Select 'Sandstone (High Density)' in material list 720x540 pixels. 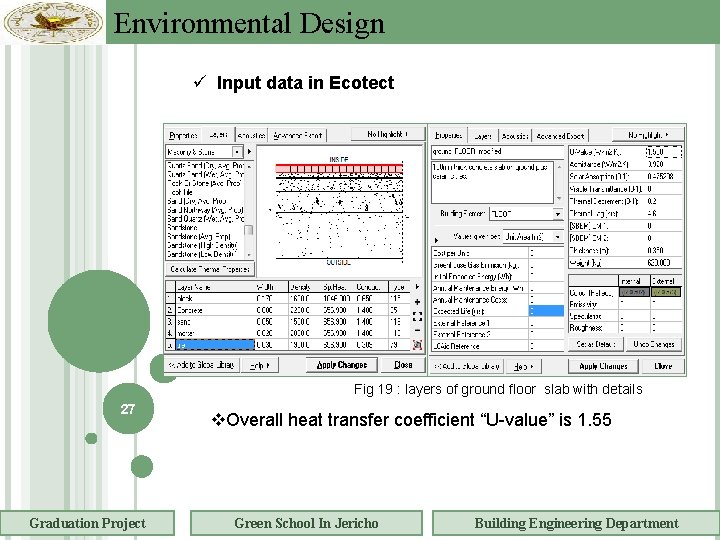(x=202, y=246)
